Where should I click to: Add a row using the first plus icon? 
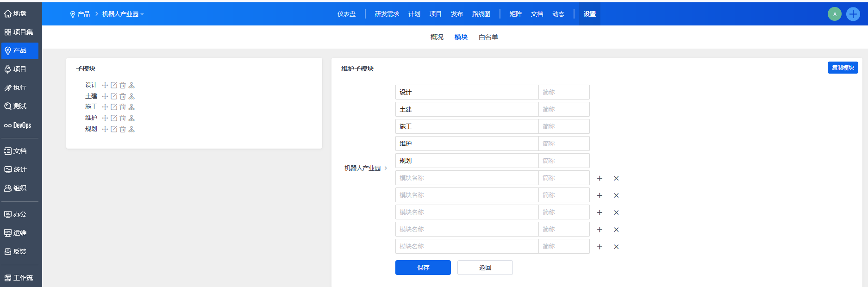[599, 178]
